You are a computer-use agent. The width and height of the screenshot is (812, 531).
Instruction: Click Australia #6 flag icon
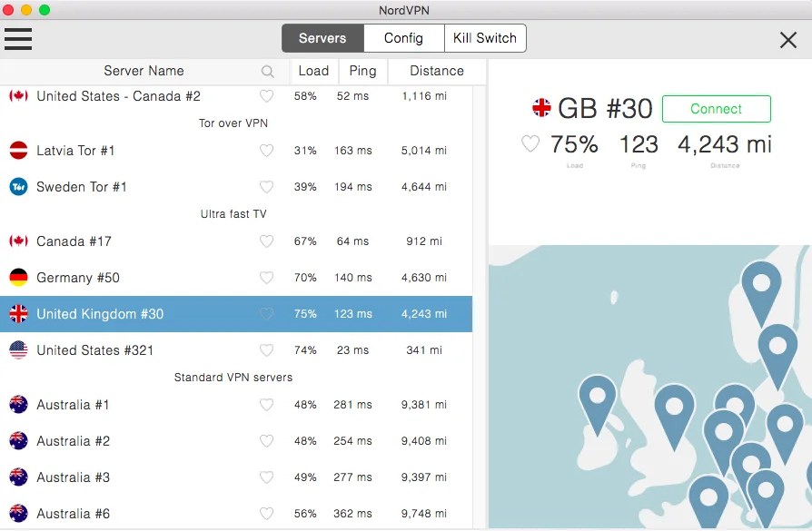pos(19,513)
